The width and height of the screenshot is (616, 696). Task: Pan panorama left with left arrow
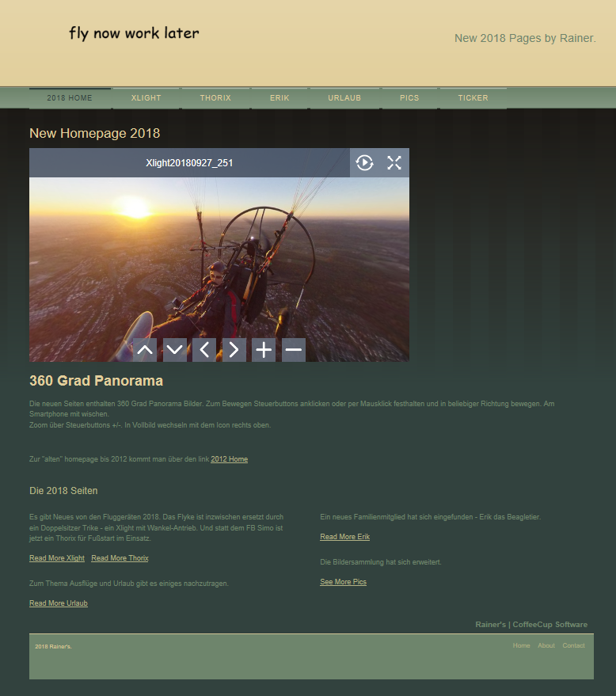(204, 350)
